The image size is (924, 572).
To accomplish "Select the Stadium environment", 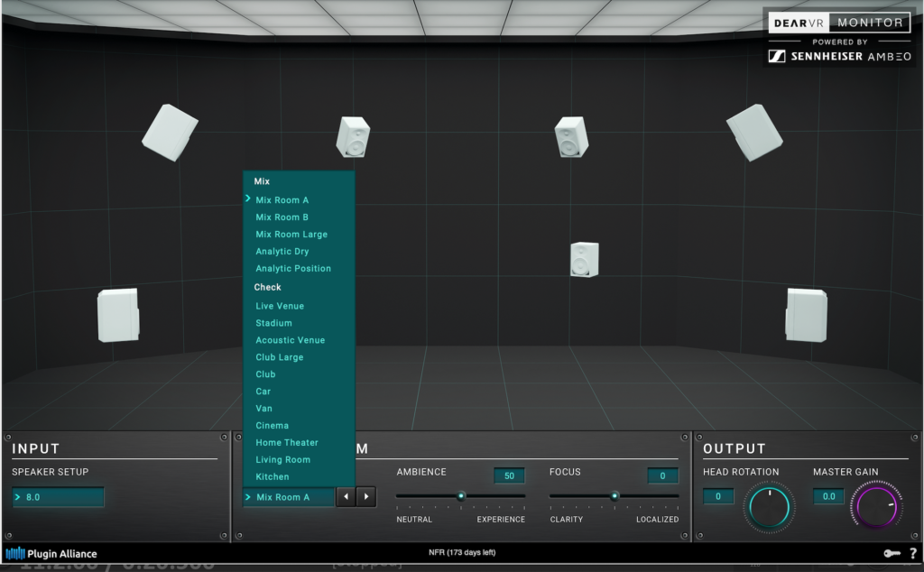I will pos(273,323).
